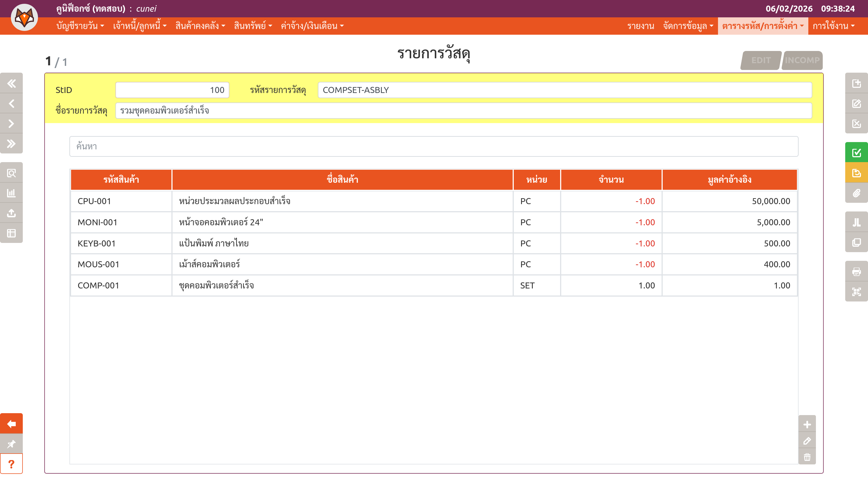This screenshot has height=488, width=868.
Task: Expand the จัดการข้อมูล dropdown
Action: tap(688, 26)
